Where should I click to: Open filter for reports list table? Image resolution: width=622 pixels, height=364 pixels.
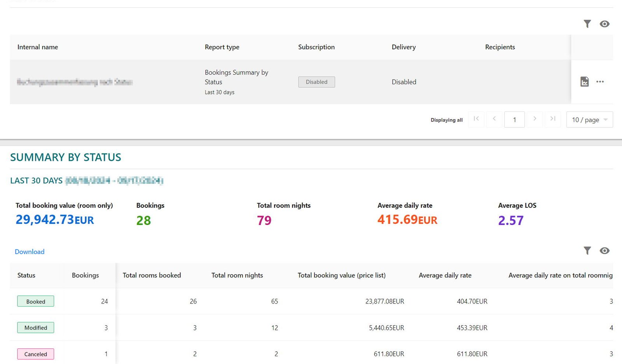[587, 24]
